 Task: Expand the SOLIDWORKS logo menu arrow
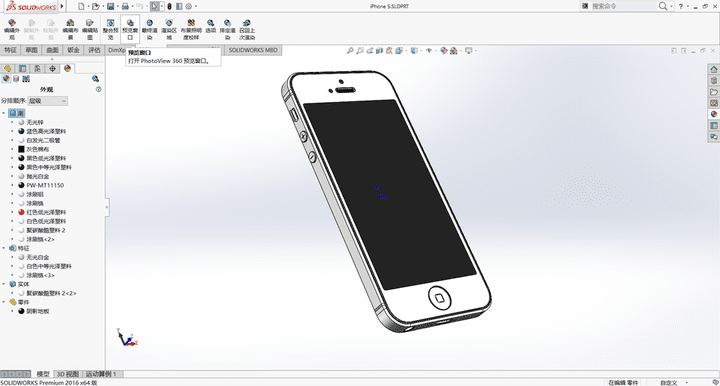[x=62, y=6]
